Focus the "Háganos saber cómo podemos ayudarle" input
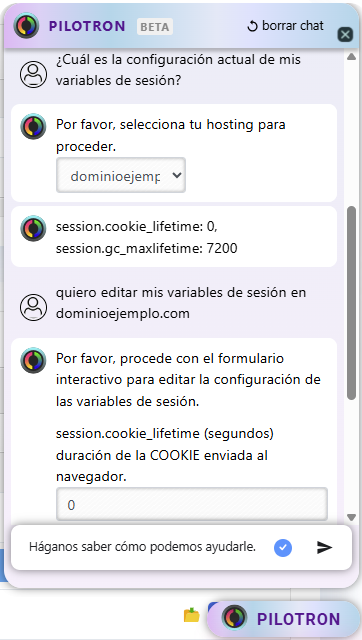The width and height of the screenshot is (362, 640). tap(142, 547)
